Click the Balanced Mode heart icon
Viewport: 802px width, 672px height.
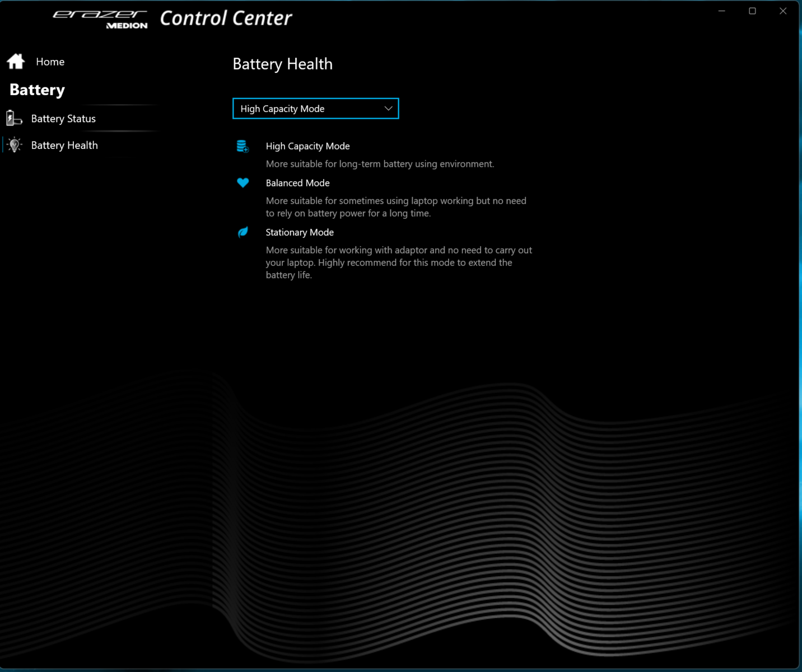243,183
